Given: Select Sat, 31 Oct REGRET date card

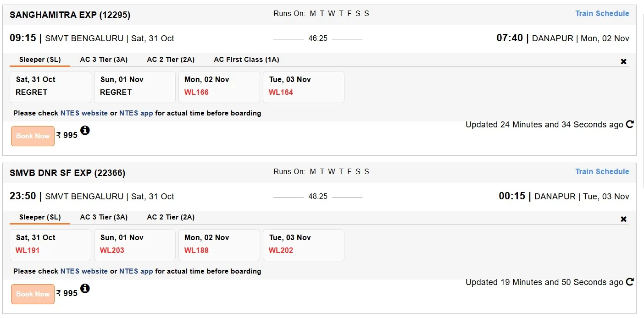Looking at the screenshot, I should click(x=50, y=87).
